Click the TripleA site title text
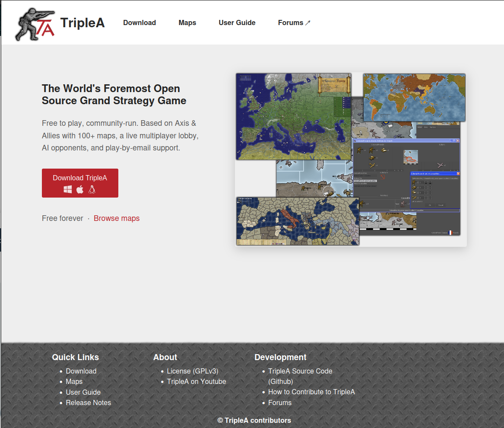504x428 pixels. (x=82, y=23)
